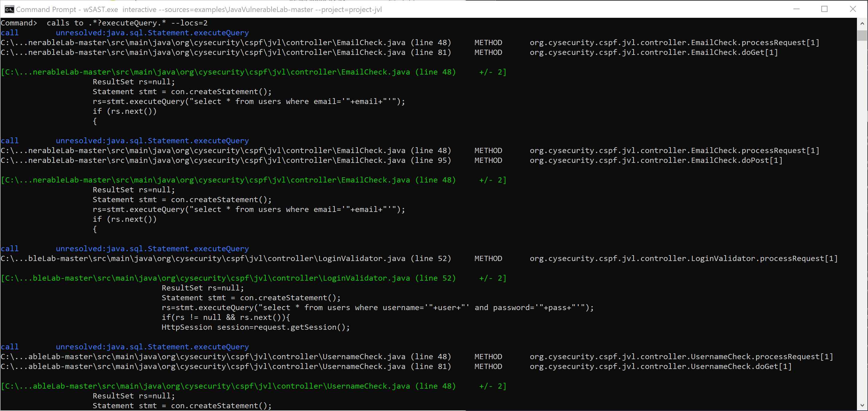This screenshot has width=868, height=411.
Task: Click the white LoginValidator.java (line 52) path row
Action: click(x=226, y=259)
